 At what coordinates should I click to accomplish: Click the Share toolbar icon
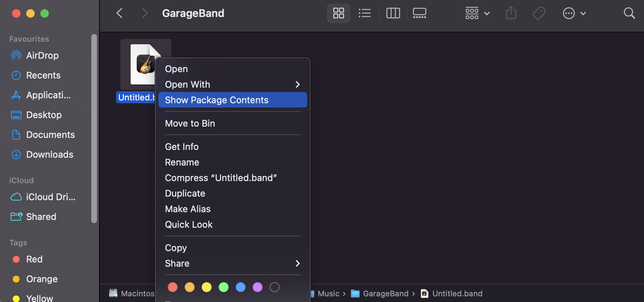[x=511, y=13]
